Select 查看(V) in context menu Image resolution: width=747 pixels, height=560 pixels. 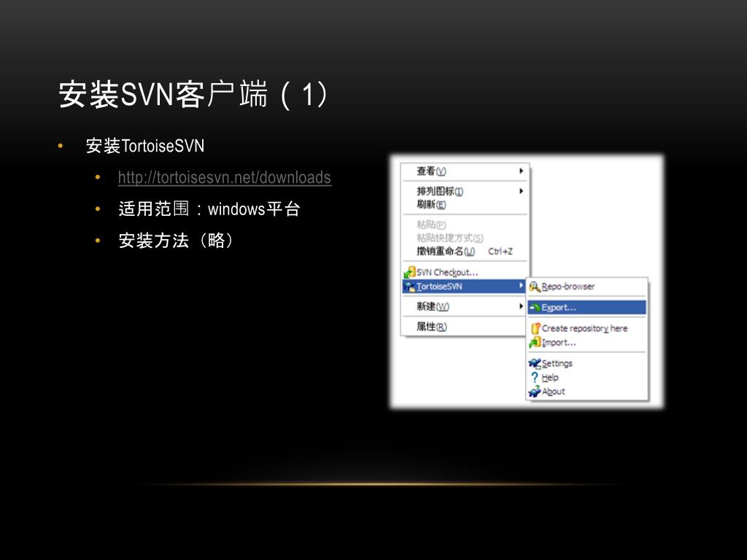[465, 171]
